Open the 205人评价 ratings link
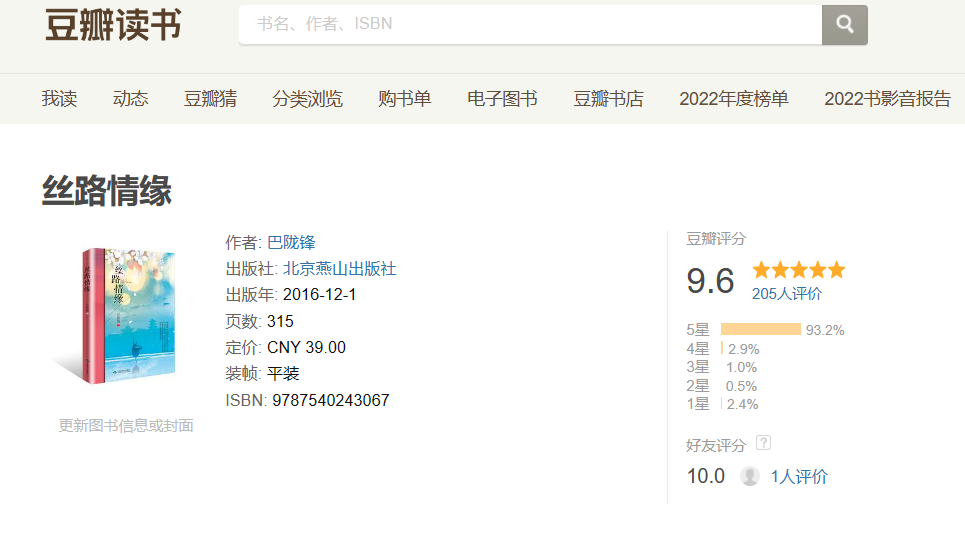This screenshot has height=548, width=965. pos(787,294)
